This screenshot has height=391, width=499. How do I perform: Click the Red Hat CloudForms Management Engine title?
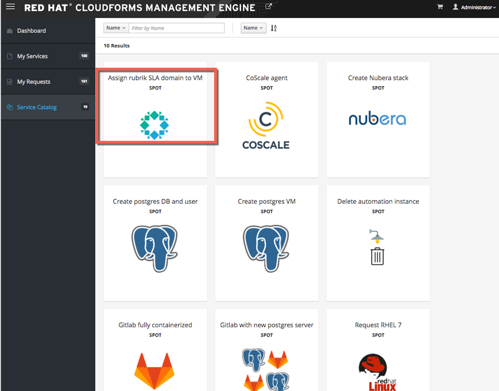(140, 7)
